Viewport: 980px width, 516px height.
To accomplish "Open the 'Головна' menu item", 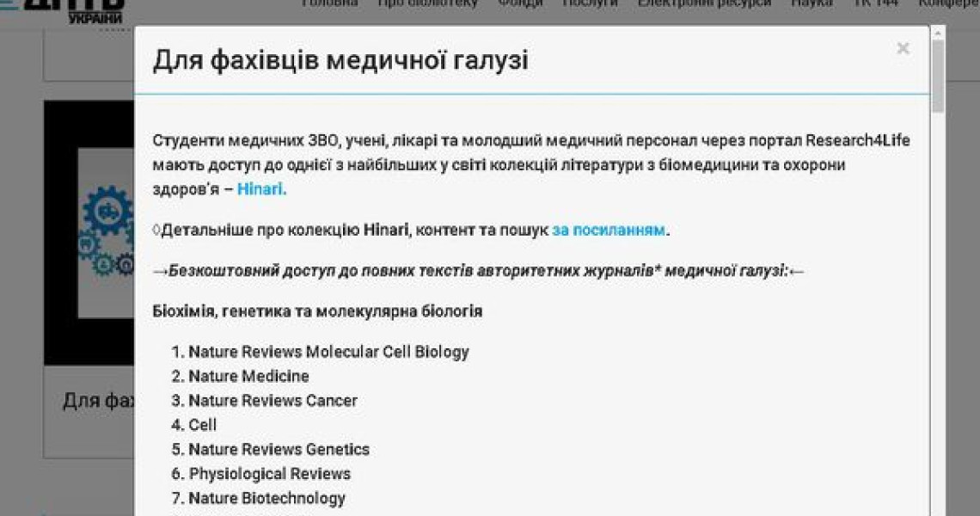I will pos(329,3).
